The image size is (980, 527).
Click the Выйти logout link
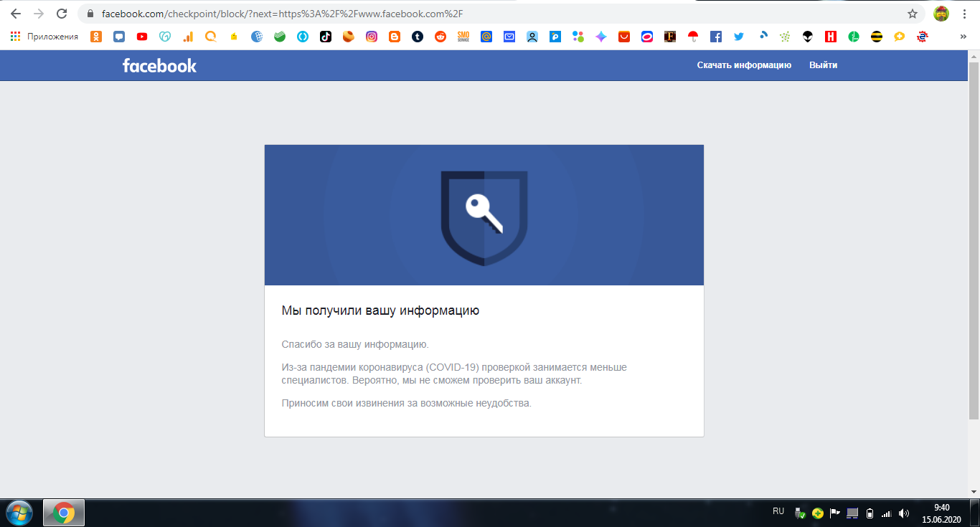coord(823,65)
